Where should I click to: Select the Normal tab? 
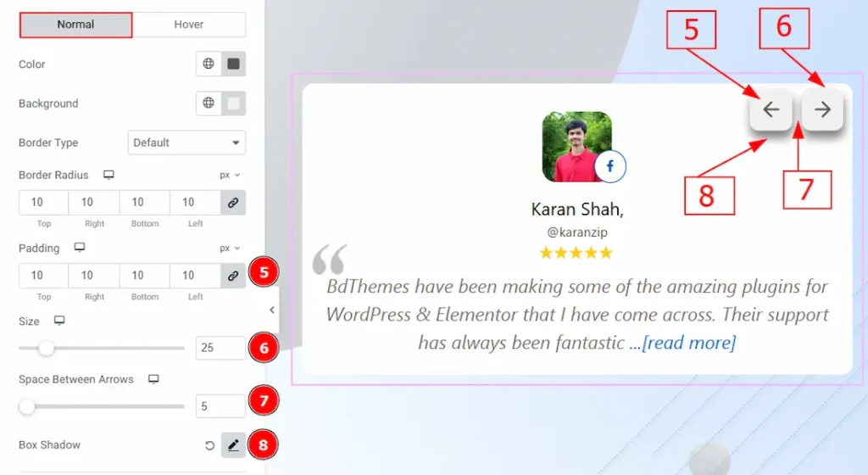point(75,25)
